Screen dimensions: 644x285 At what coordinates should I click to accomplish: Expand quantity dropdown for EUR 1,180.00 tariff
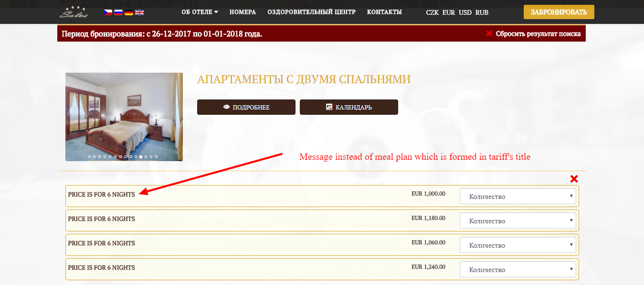click(x=518, y=220)
